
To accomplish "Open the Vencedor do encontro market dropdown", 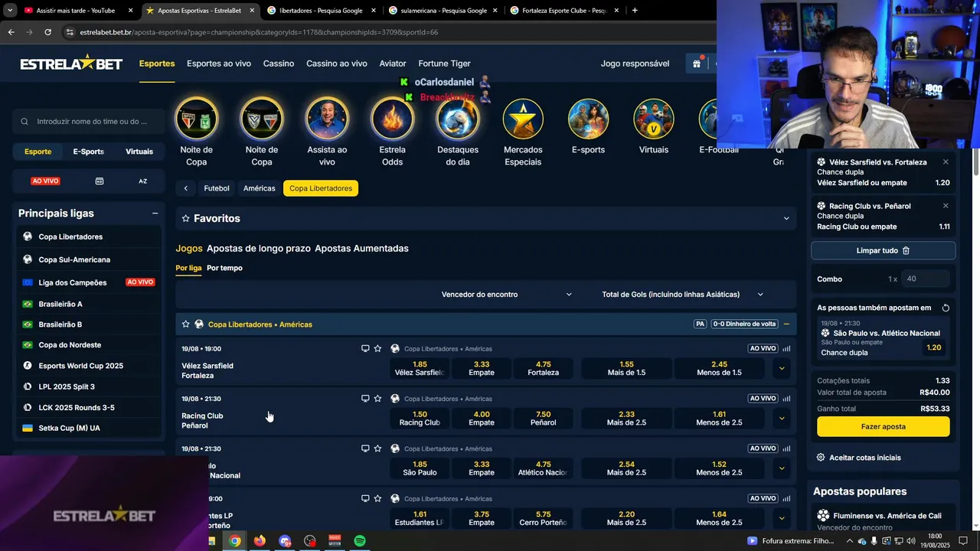I will 506,295.
